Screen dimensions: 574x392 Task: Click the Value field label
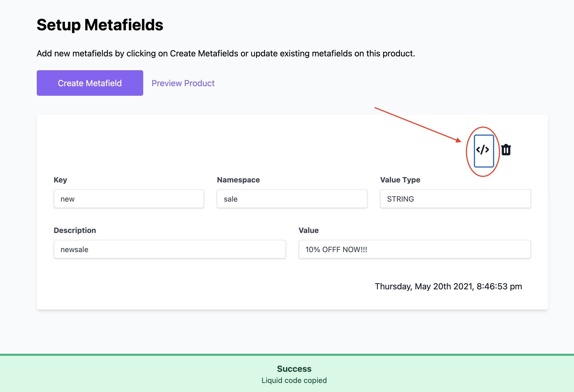click(x=309, y=230)
